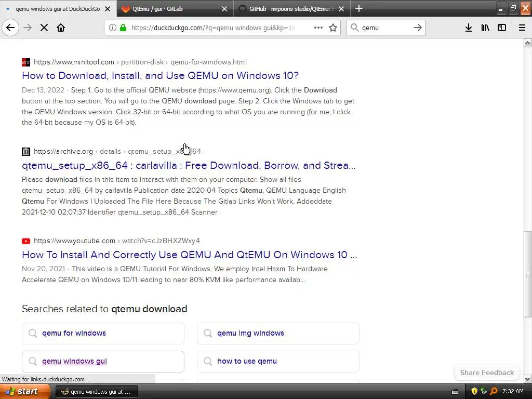
Task: Click the security shield tray icon
Action: 474,391
